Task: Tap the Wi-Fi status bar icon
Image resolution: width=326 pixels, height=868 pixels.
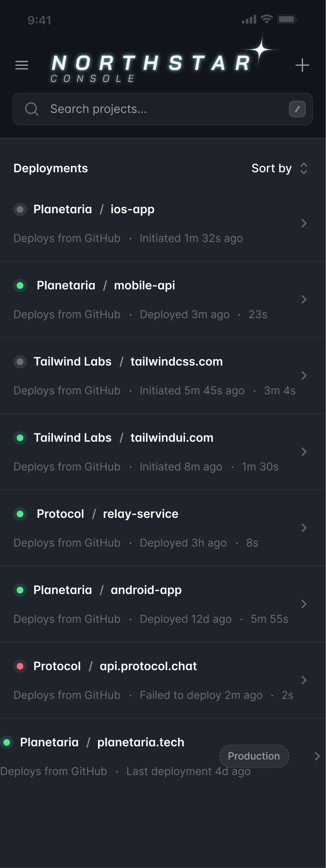Action: (267, 19)
